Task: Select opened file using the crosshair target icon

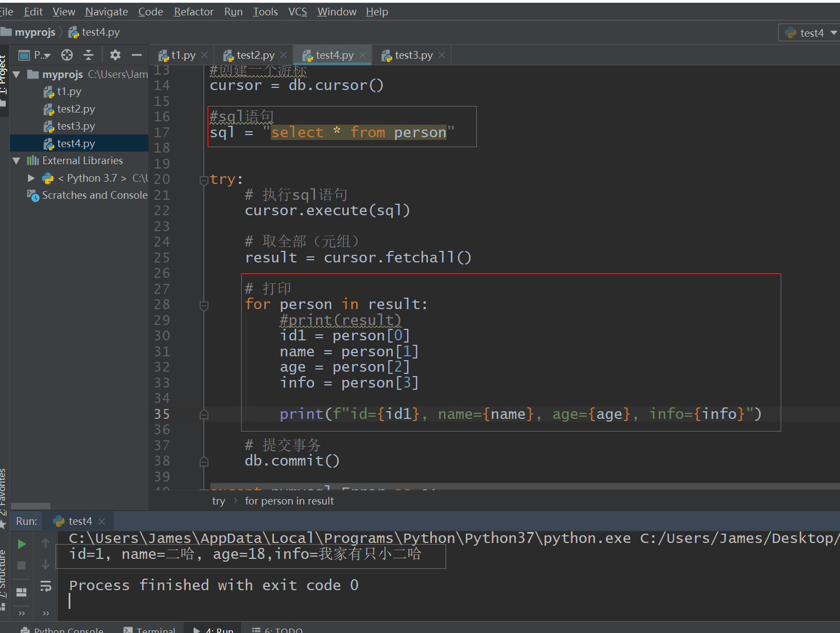Action: 66,54
